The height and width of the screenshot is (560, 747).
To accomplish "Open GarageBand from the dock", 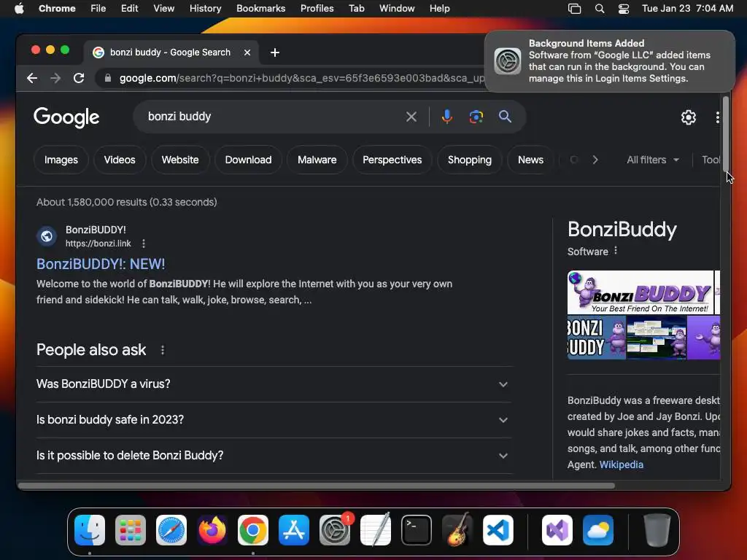I will (x=457, y=530).
